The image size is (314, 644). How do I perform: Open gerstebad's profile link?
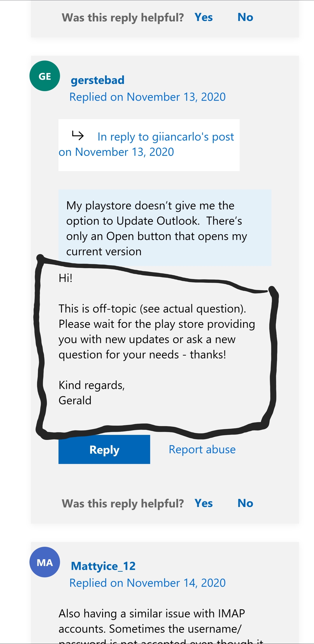click(x=97, y=80)
